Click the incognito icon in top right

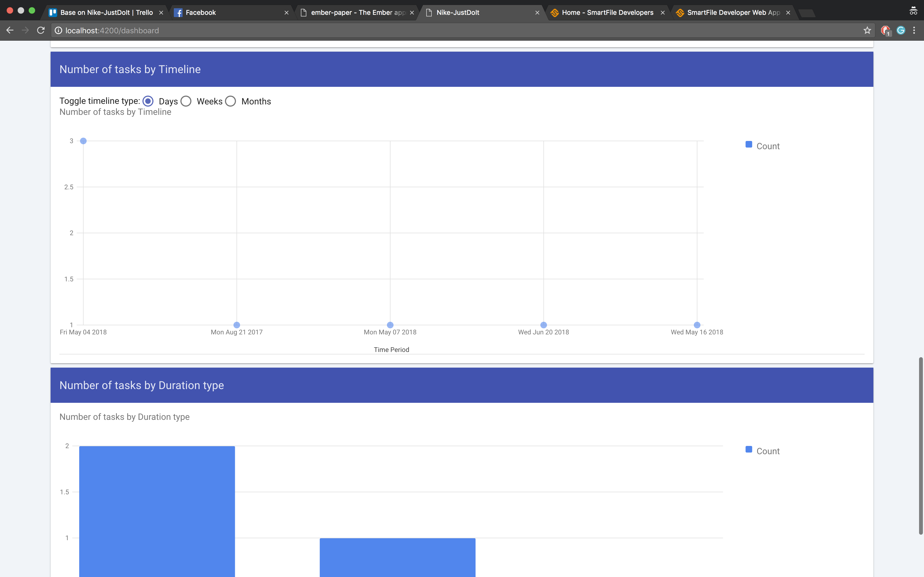click(913, 11)
